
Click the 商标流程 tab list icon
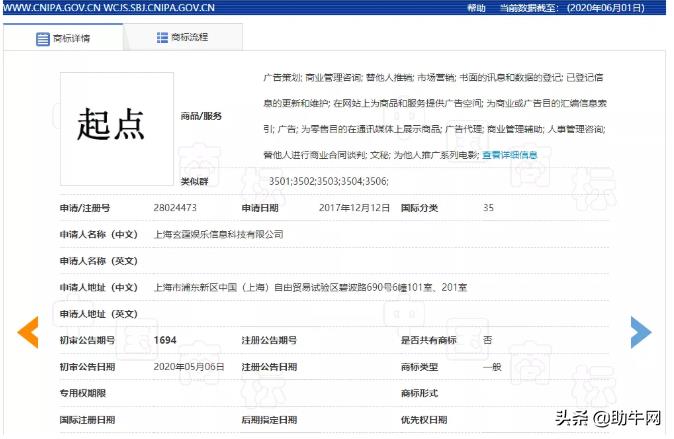click(162, 38)
